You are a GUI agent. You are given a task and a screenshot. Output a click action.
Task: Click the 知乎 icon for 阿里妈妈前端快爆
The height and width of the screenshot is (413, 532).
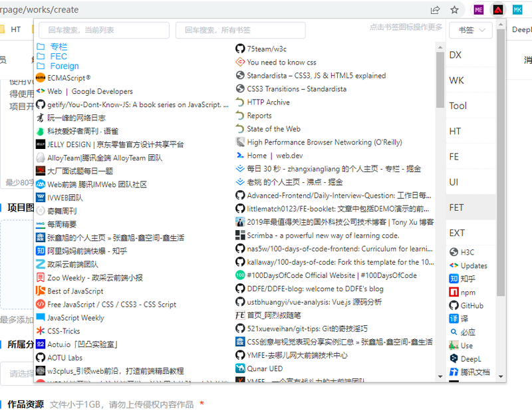coord(41,251)
